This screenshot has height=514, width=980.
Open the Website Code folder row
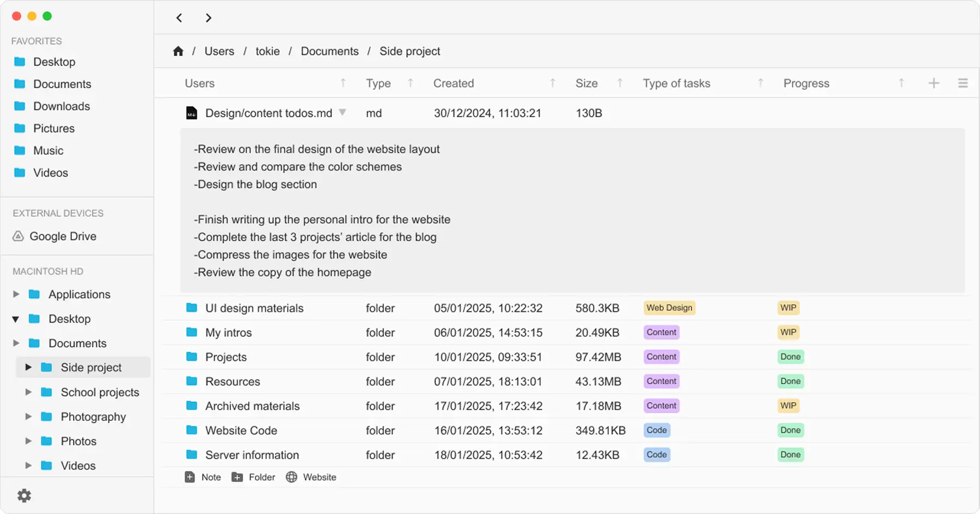tap(241, 430)
